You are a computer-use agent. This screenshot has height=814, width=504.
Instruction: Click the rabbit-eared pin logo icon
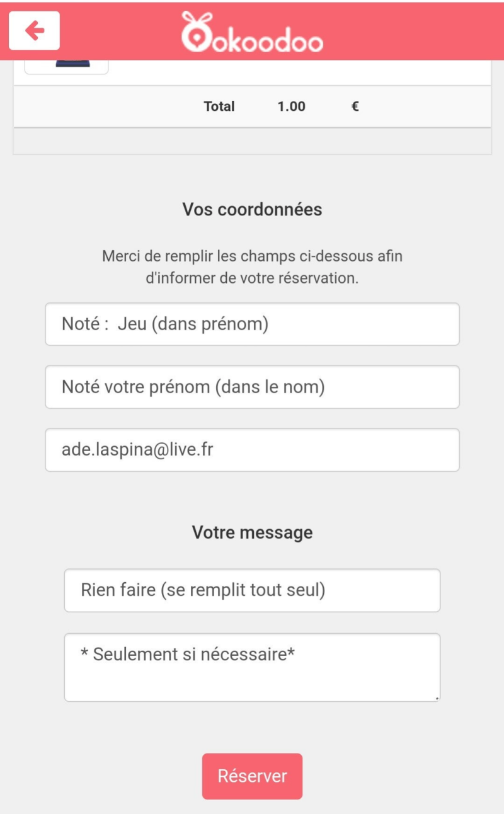[196, 32]
